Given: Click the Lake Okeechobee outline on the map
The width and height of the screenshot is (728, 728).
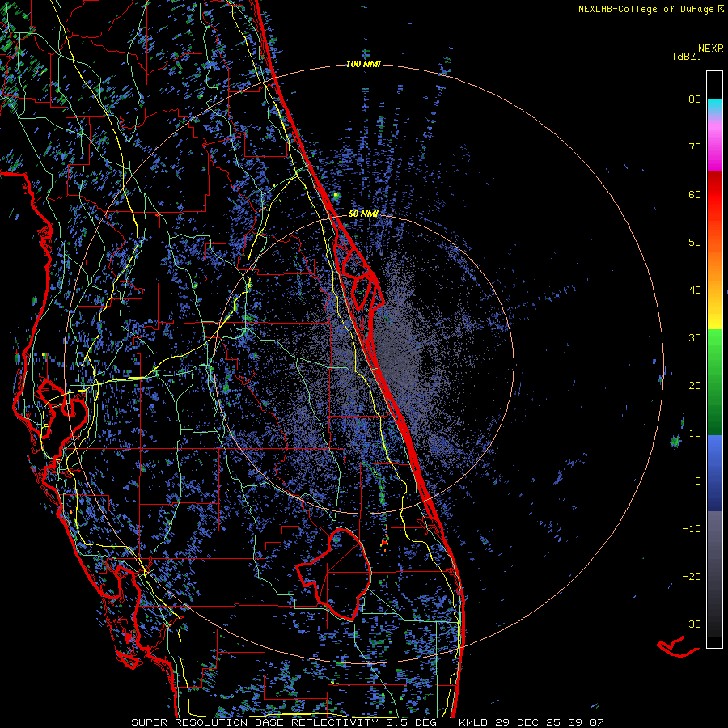Looking at the screenshot, I should pyautogui.click(x=334, y=574).
